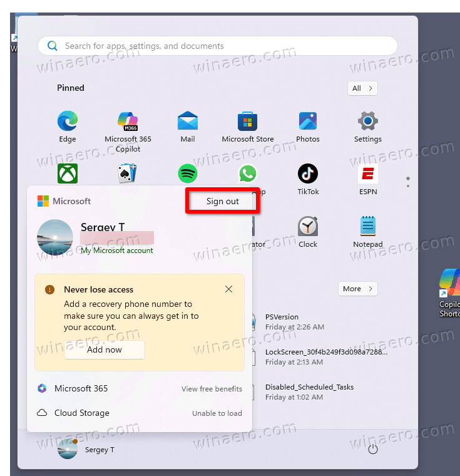460x476 pixels.
Task: Launch Microsoft 365 Copilot
Action: [128, 132]
